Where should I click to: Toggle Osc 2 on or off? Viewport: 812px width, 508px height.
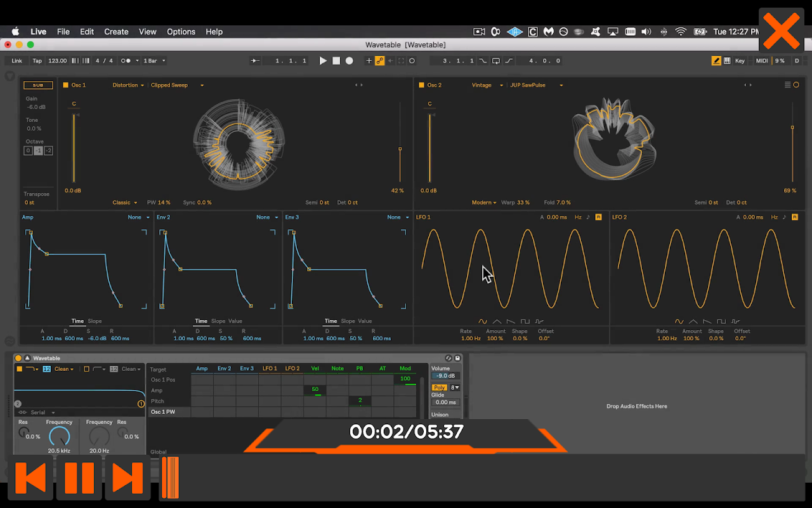click(x=421, y=85)
